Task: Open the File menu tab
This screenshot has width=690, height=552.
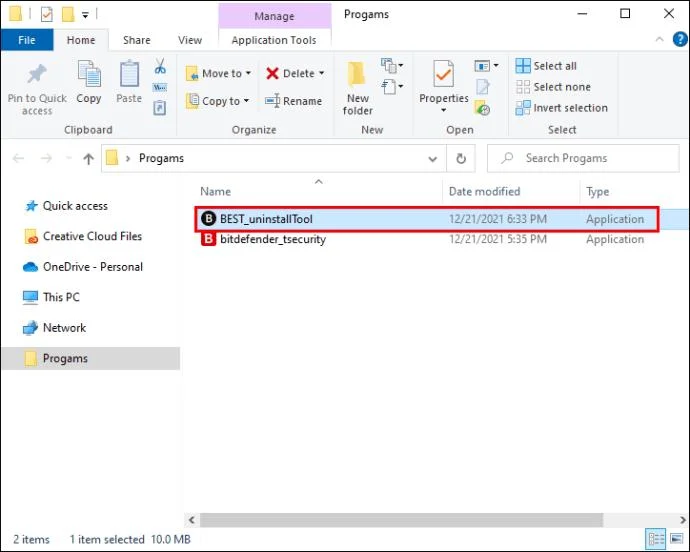Action: (27, 40)
